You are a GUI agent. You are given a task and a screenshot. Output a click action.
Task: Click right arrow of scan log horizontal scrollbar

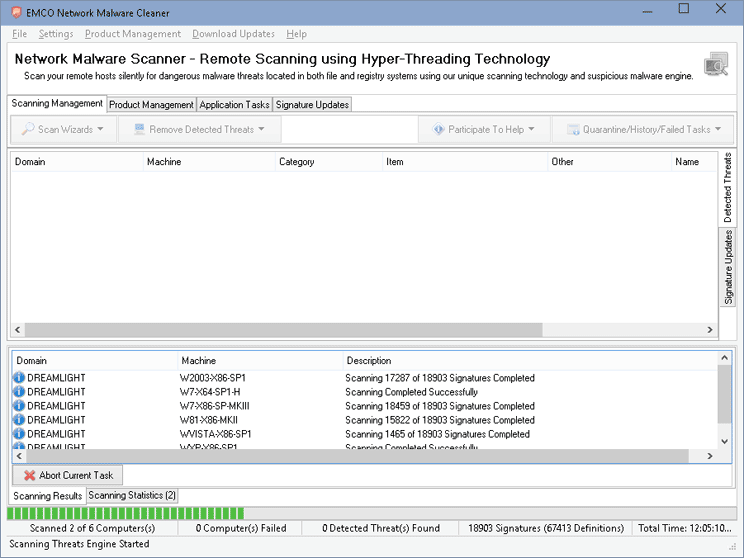pos(710,456)
